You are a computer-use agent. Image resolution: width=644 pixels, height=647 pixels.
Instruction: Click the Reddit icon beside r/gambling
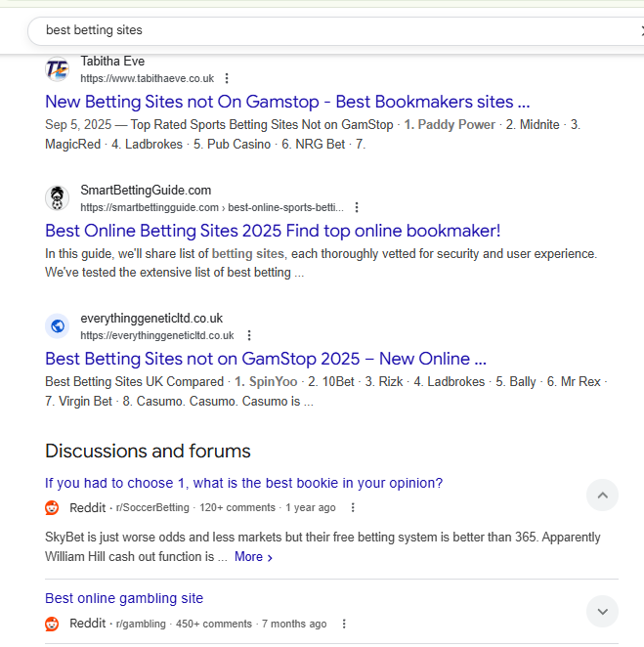[x=52, y=624]
